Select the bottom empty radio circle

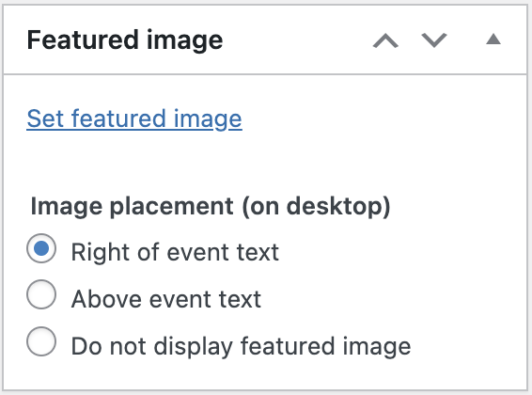41,341
